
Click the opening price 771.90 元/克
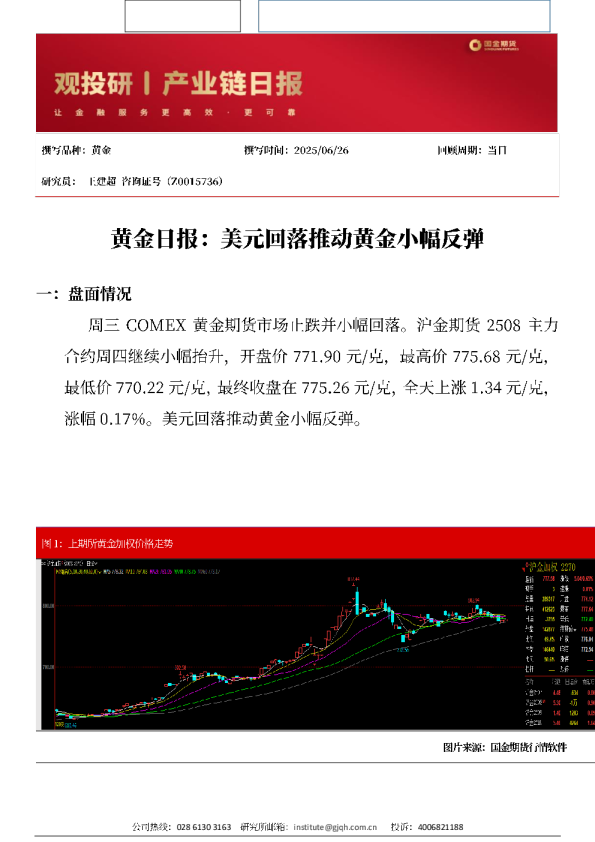tap(339, 357)
